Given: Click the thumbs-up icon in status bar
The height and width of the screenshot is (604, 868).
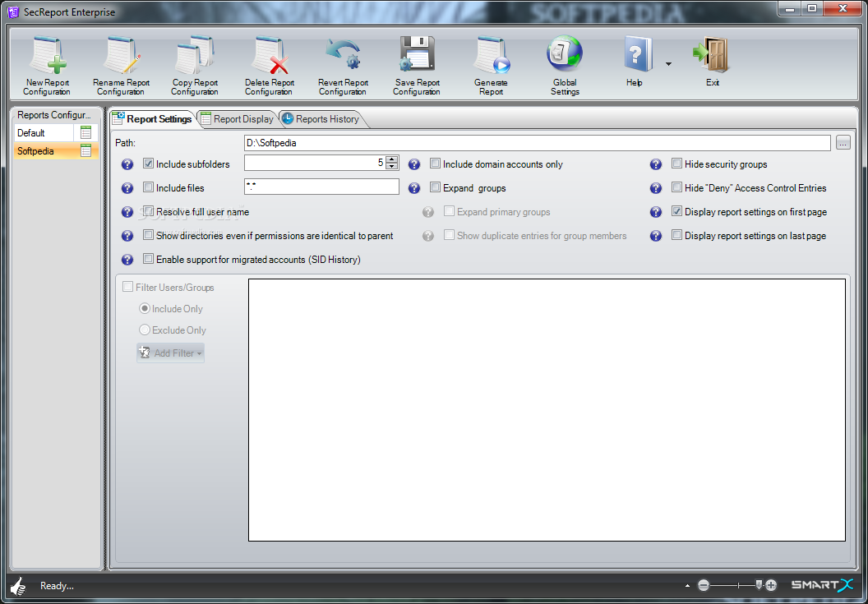Looking at the screenshot, I should click(x=18, y=586).
